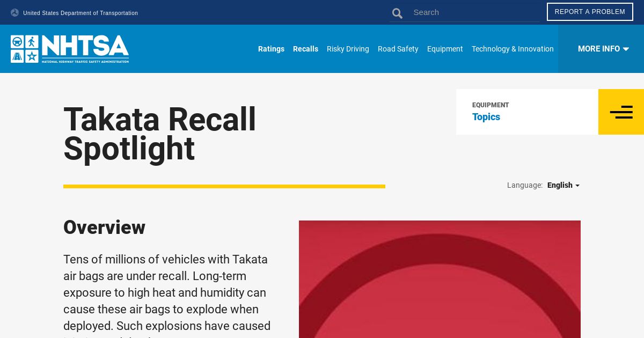This screenshot has height=338, width=644.
Task: Click the red overview image
Action: (x=440, y=279)
